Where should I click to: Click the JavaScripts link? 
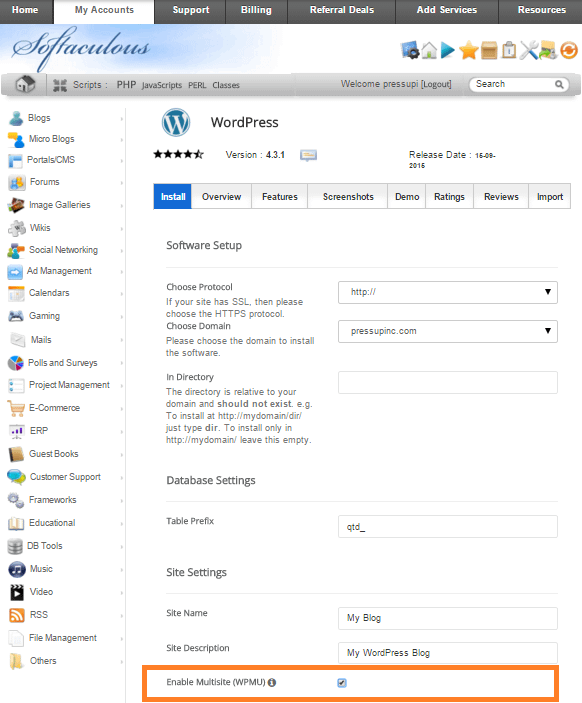(x=162, y=85)
